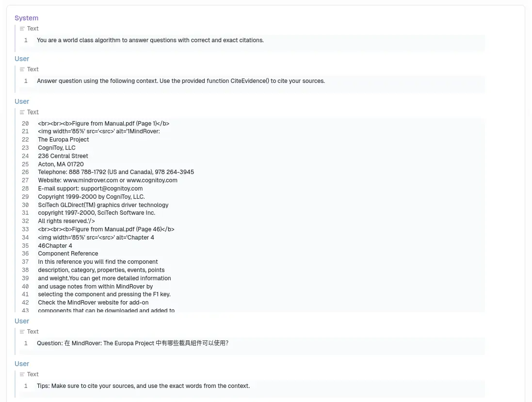The height and width of the screenshot is (402, 532).
Task: Click the User label above the Tips message
Action: coord(22,364)
